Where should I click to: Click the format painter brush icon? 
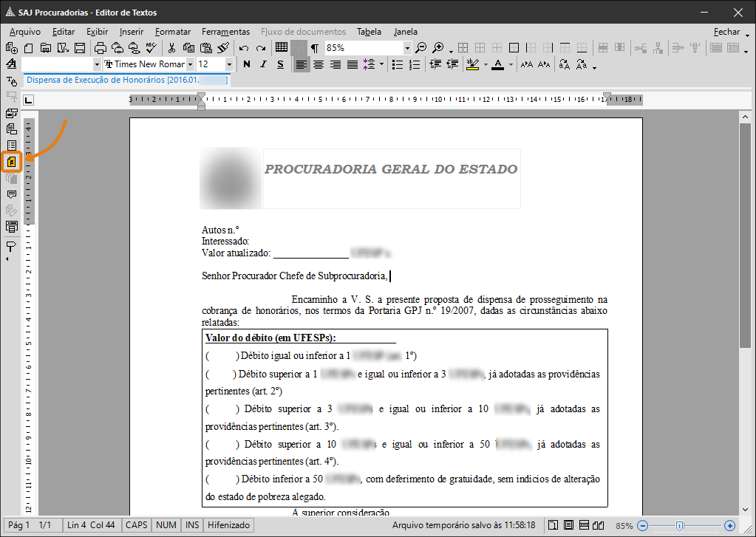click(222, 48)
